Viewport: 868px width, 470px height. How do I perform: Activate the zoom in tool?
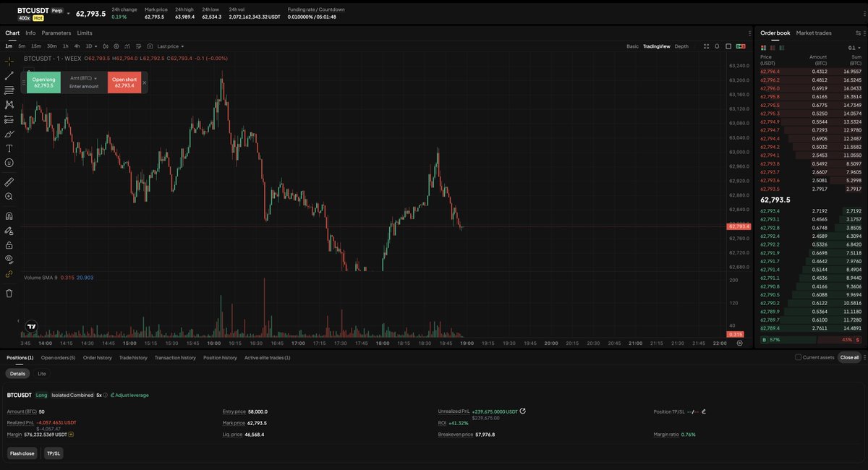9,197
